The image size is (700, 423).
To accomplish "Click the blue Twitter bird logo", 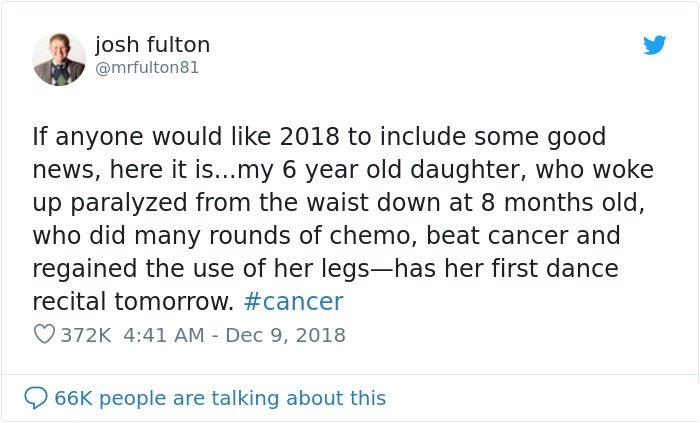I will click(654, 45).
